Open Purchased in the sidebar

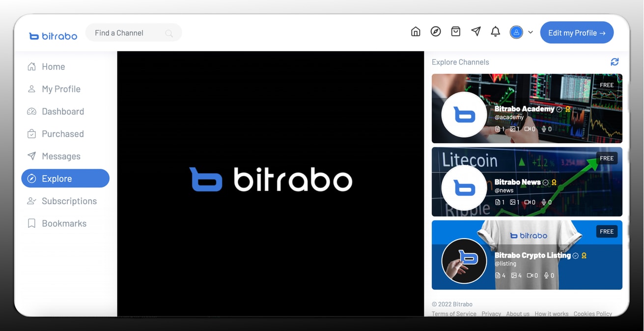[x=62, y=134]
